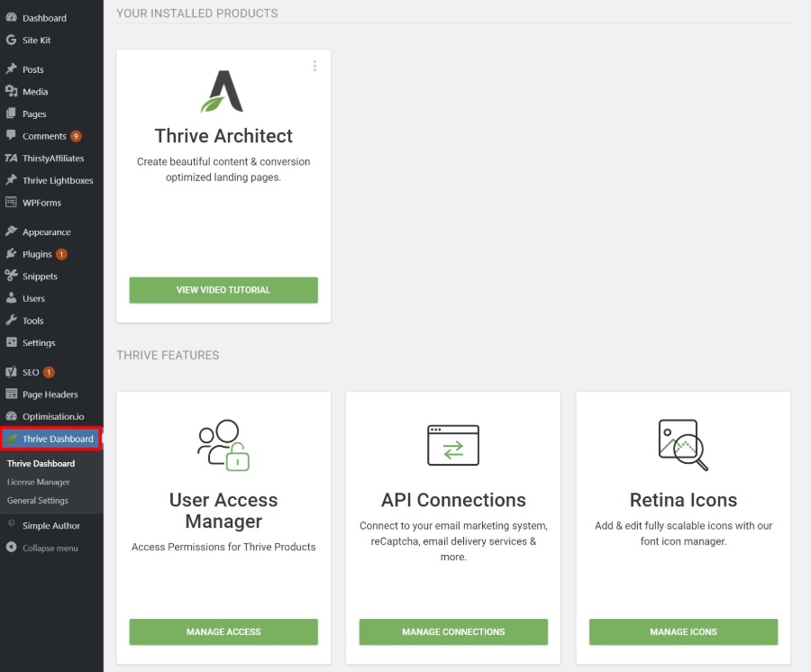
Task: Click the Posts pin icon
Action: click(12, 68)
